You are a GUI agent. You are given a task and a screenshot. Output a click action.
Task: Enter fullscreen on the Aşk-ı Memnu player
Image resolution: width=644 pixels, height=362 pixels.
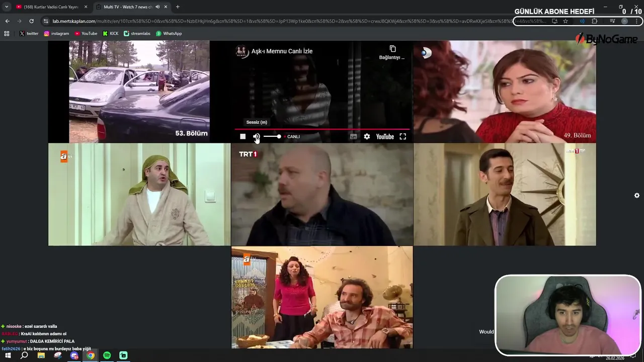(x=403, y=137)
